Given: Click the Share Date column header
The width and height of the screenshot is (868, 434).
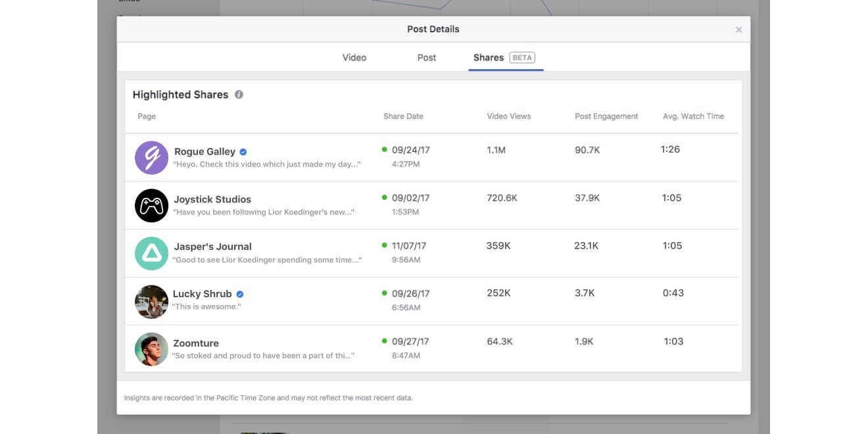Looking at the screenshot, I should [x=403, y=116].
